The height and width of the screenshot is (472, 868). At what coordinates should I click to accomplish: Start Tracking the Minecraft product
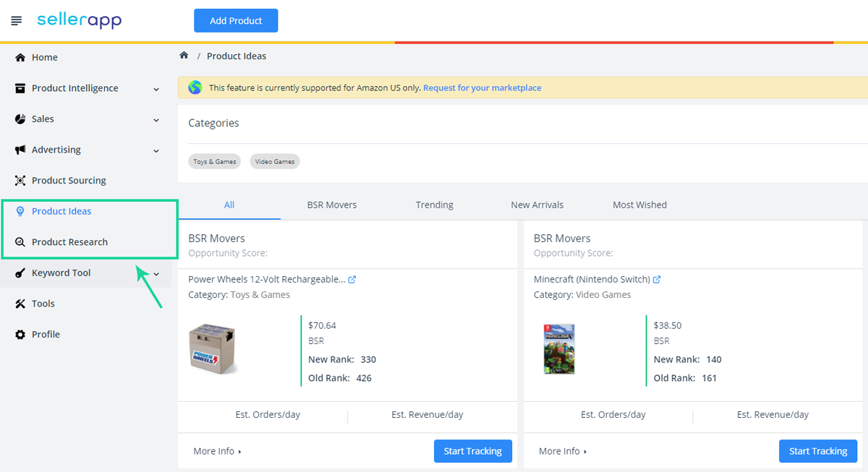[x=818, y=451]
